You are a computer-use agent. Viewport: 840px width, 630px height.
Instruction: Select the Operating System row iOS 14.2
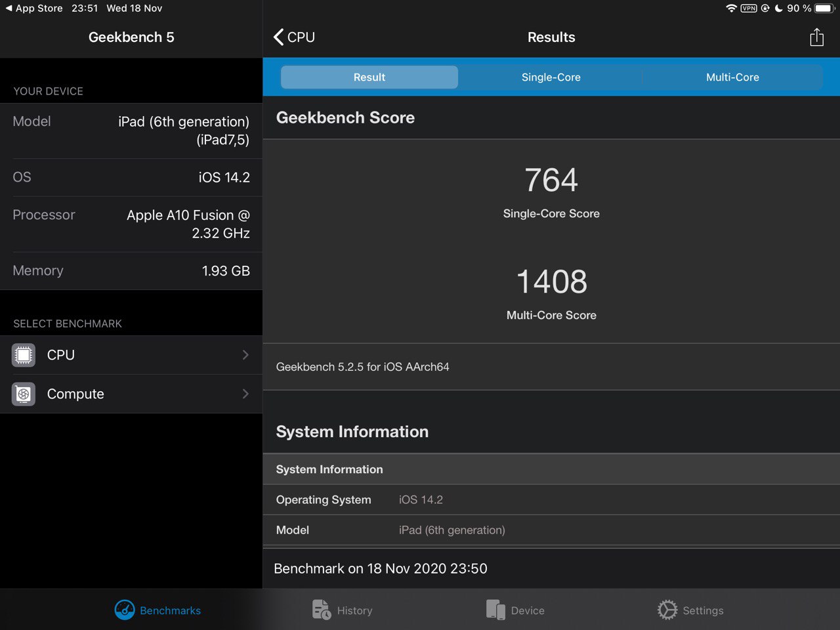(x=551, y=500)
